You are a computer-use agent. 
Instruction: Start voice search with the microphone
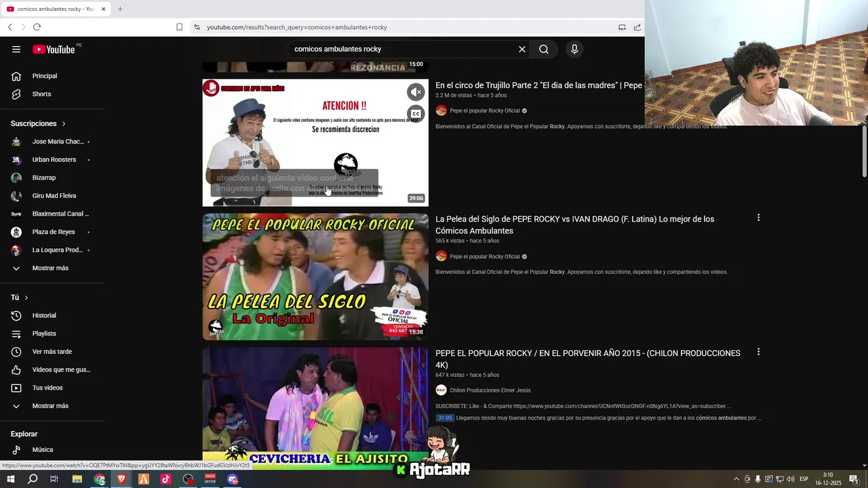click(x=574, y=49)
